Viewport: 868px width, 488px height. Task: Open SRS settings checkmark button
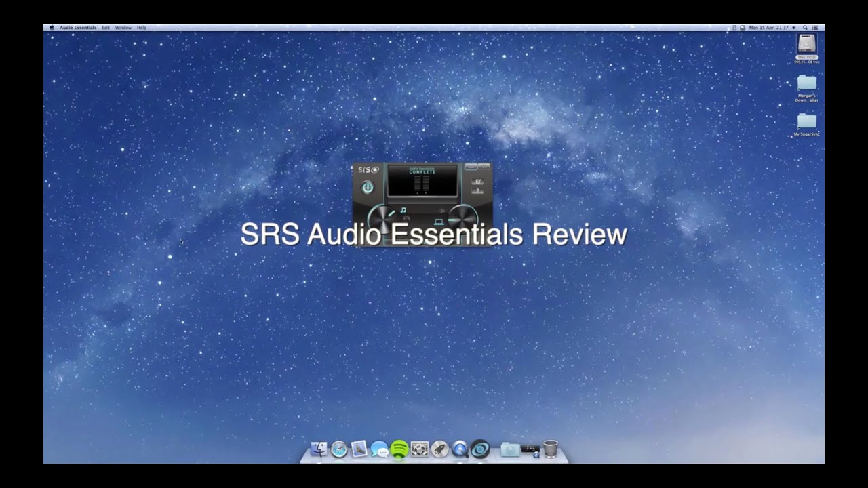[x=477, y=182]
